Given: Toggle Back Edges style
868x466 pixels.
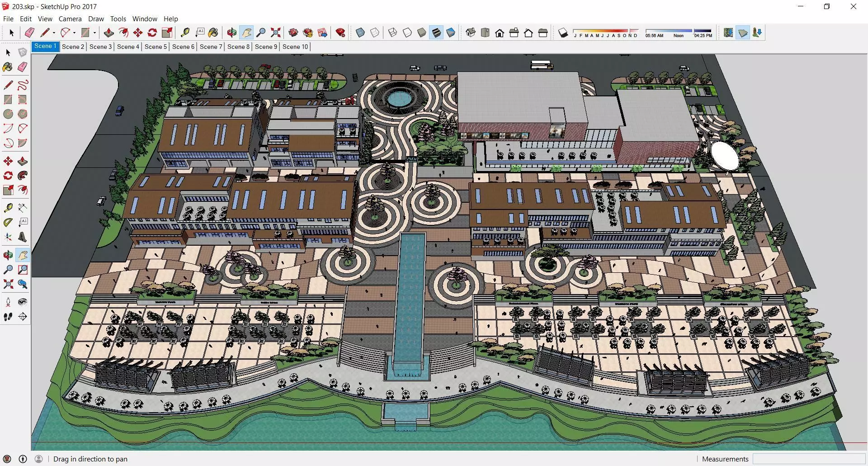Looking at the screenshot, I should pyautogui.click(x=375, y=33).
